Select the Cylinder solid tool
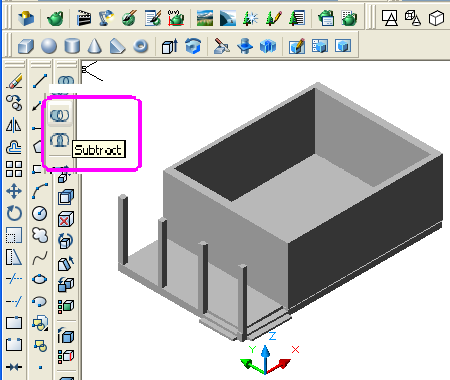Image resolution: width=450 pixels, height=380 pixels. (x=72, y=46)
